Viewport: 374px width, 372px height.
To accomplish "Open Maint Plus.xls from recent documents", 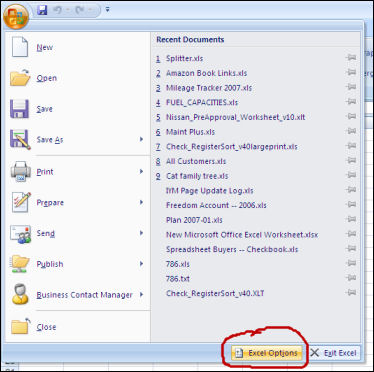I will tap(190, 132).
